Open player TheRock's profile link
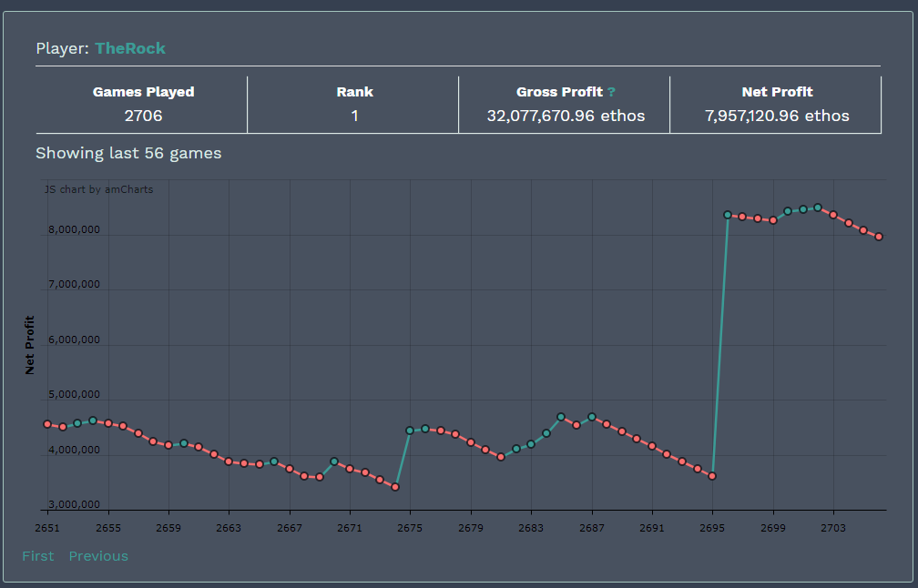 pos(130,48)
